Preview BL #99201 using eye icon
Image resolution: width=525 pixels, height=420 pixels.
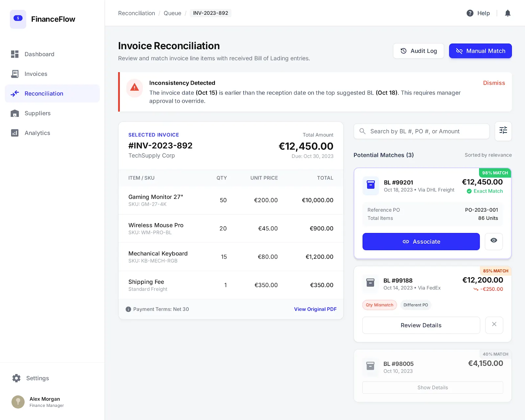pyautogui.click(x=493, y=241)
